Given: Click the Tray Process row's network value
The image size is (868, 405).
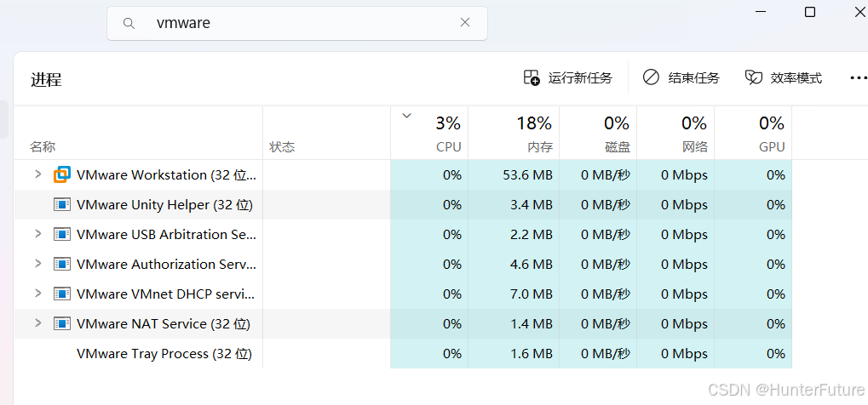Looking at the screenshot, I should [x=684, y=353].
